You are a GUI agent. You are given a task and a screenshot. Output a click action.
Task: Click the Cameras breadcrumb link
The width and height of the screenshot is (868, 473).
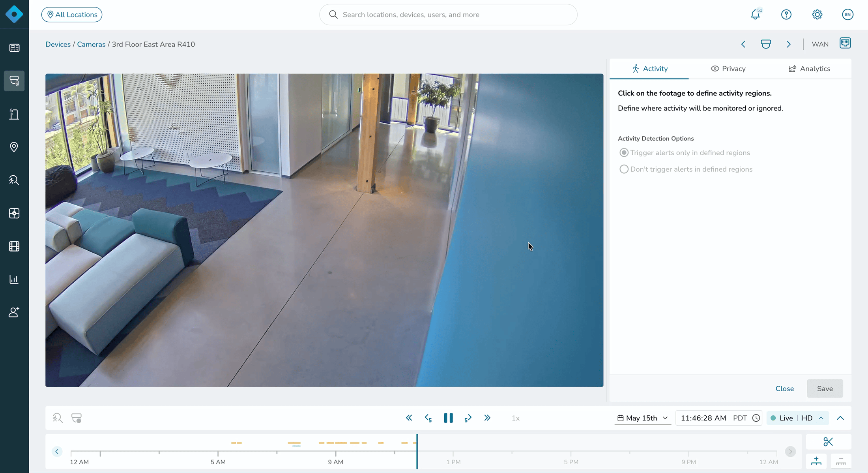(x=91, y=44)
